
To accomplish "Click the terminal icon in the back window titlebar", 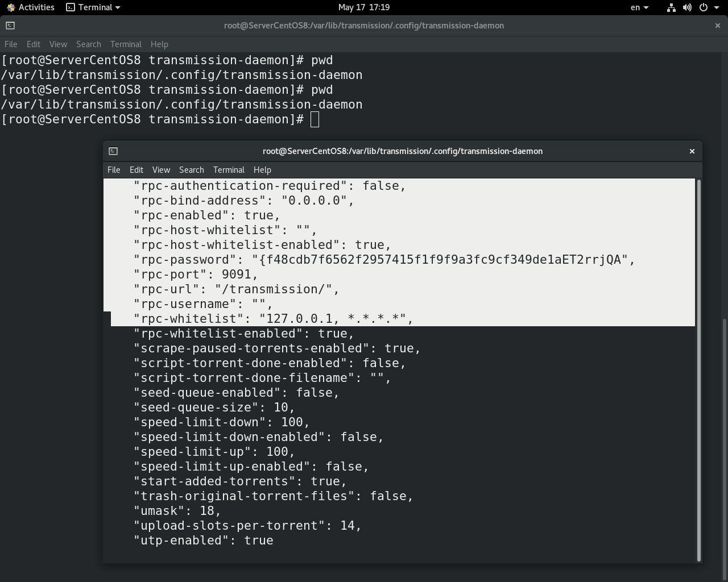I will 9,26.
